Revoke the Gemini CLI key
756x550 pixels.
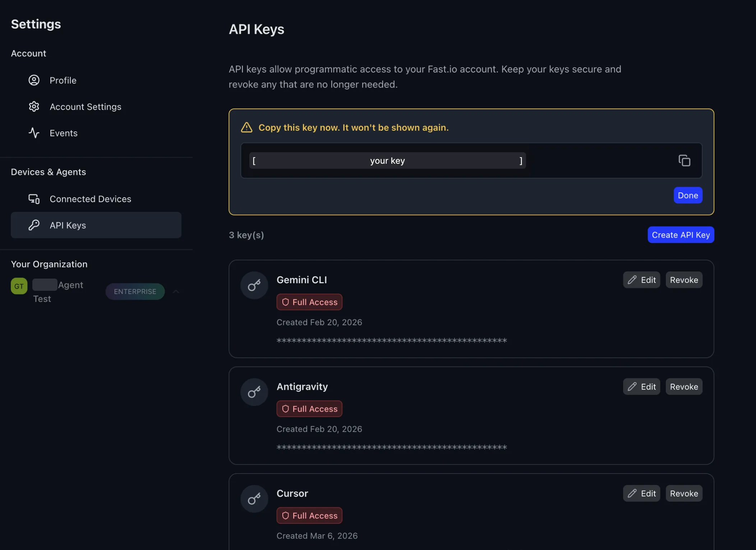click(684, 280)
